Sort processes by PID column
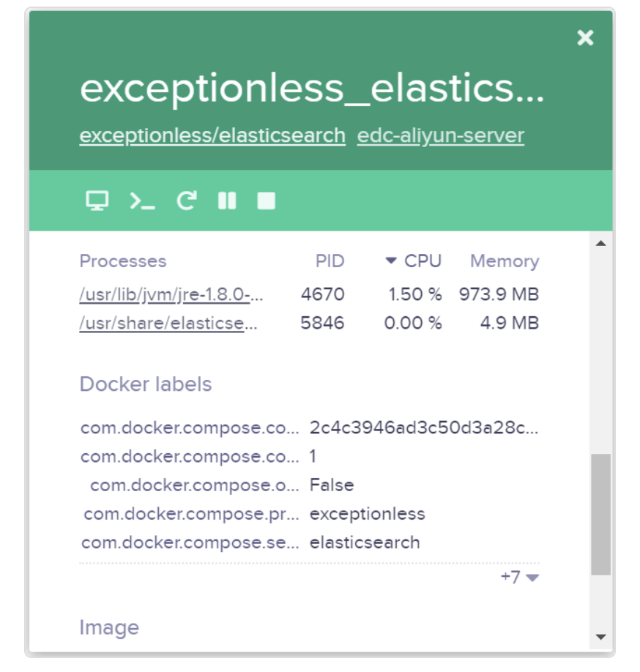 click(x=330, y=261)
